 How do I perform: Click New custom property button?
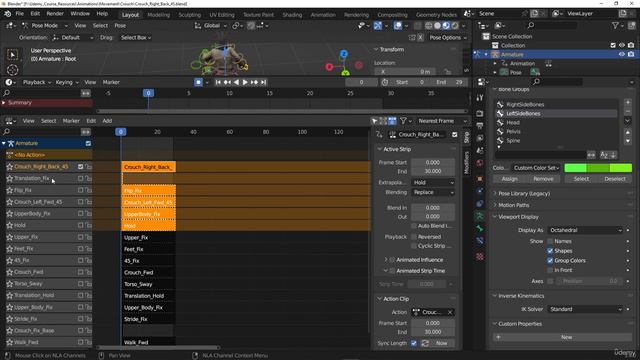click(562, 337)
